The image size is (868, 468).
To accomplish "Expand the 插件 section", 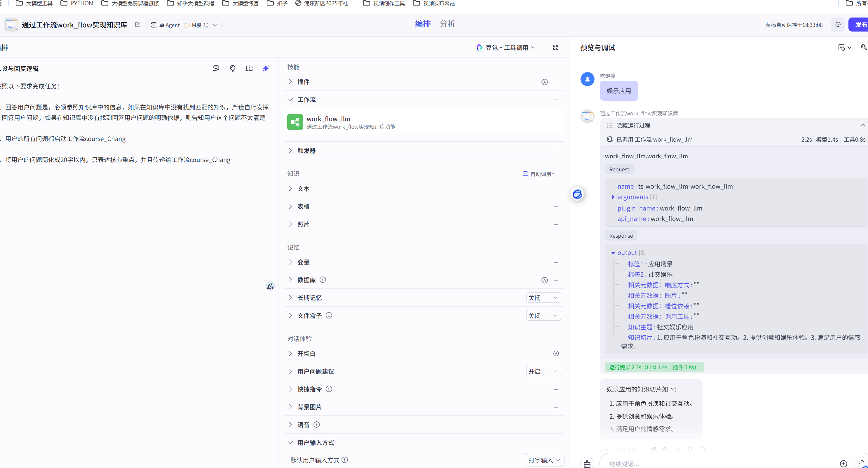I will [303, 82].
